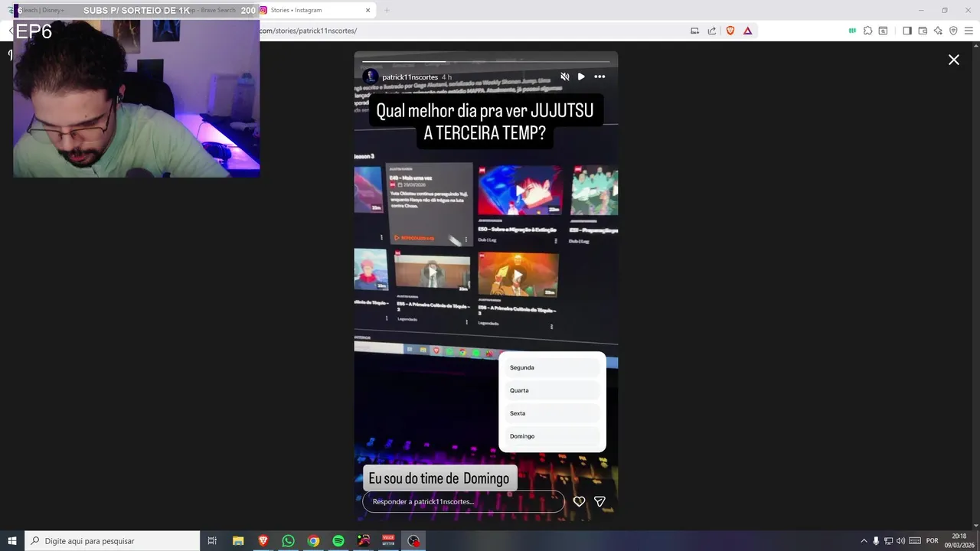This screenshot has height=551, width=980.
Task: Reply in the 'Responder a patrick11nscortes' field
Action: 463,501
